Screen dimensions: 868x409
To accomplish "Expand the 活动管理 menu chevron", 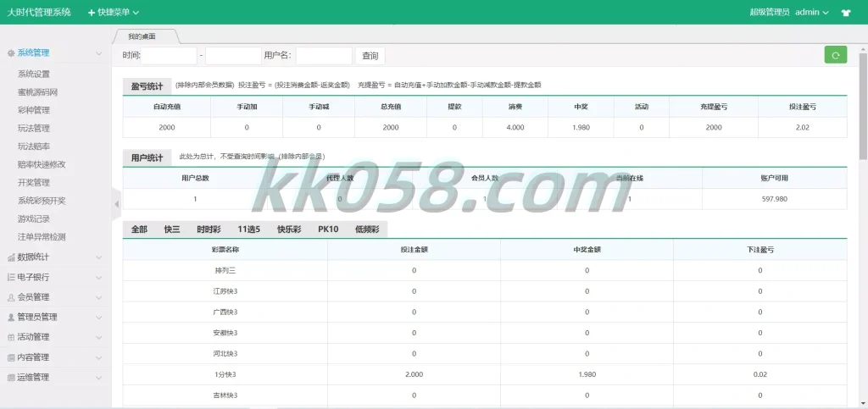I will click(98, 338).
